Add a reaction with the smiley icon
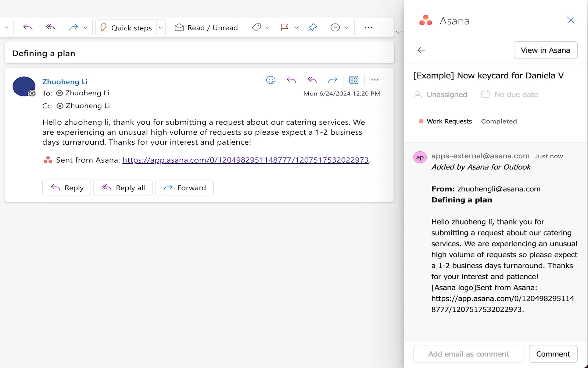 271,80
